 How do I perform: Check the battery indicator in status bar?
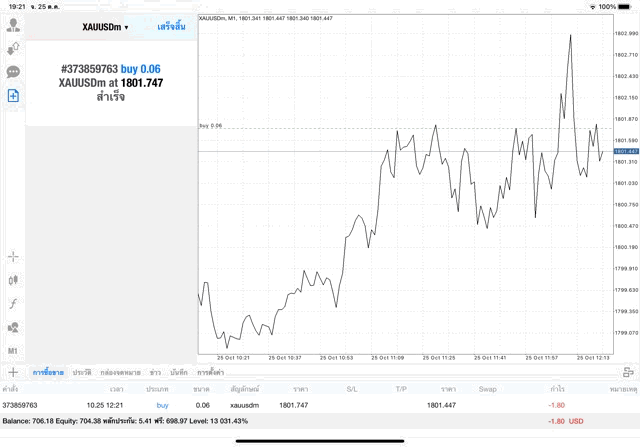click(624, 7)
